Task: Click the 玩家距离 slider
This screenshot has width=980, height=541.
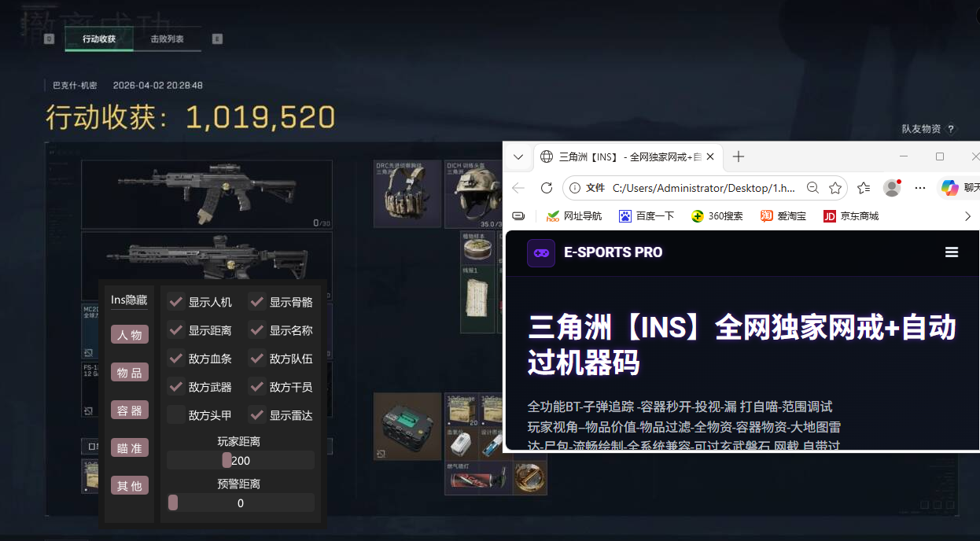Action: (x=241, y=461)
